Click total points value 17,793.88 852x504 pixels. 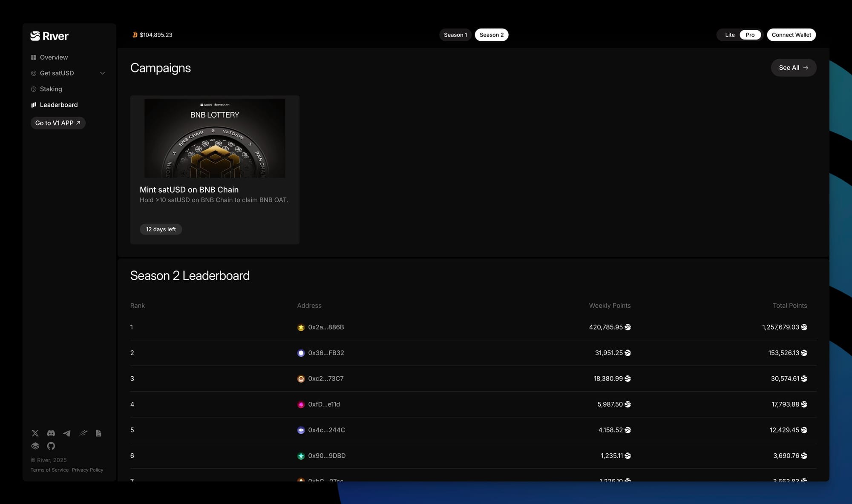pos(786,404)
